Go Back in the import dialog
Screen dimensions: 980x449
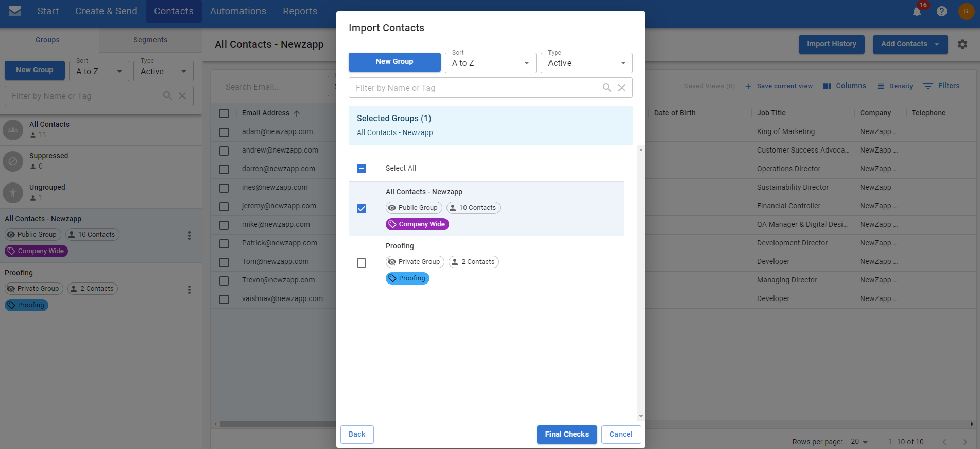[357, 435]
